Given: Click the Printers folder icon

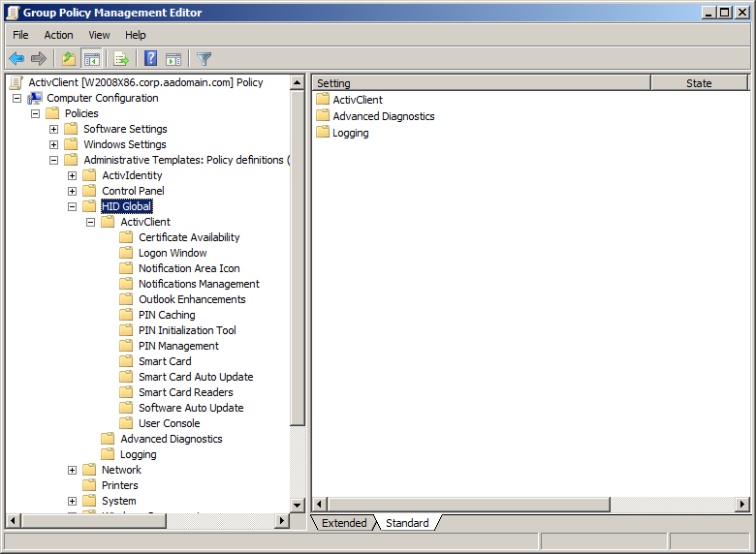Looking at the screenshot, I should 89,484.
